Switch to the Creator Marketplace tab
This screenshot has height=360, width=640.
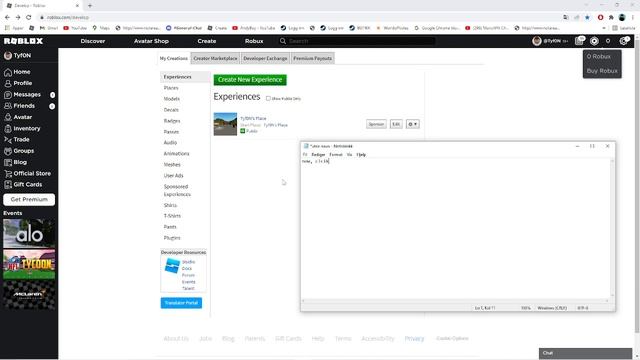(215, 58)
